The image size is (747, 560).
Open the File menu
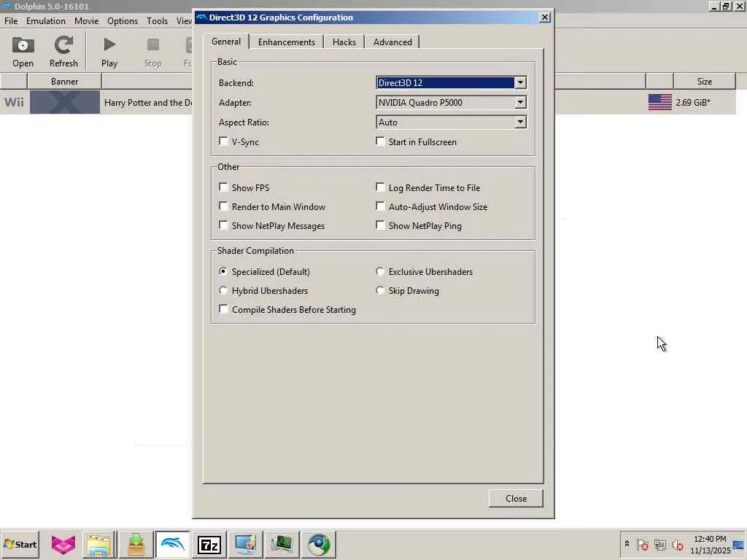coord(11,21)
